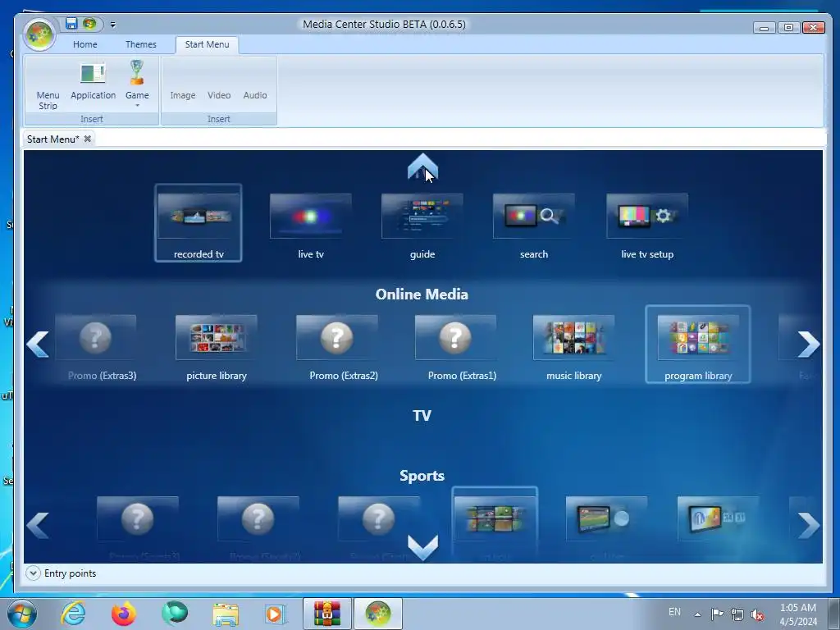Select the search tile
840x630 pixels.
(533, 226)
